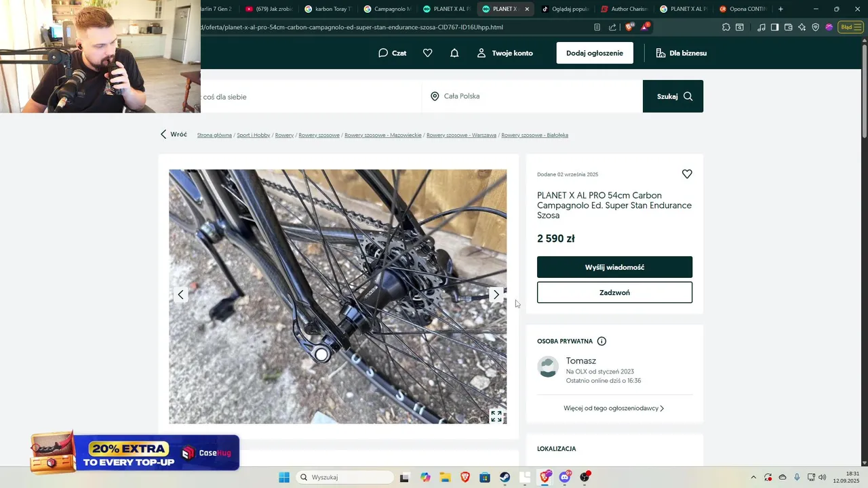Screen dimensions: 868x488
Task: Click the search keyword input field
Action: 311,96
